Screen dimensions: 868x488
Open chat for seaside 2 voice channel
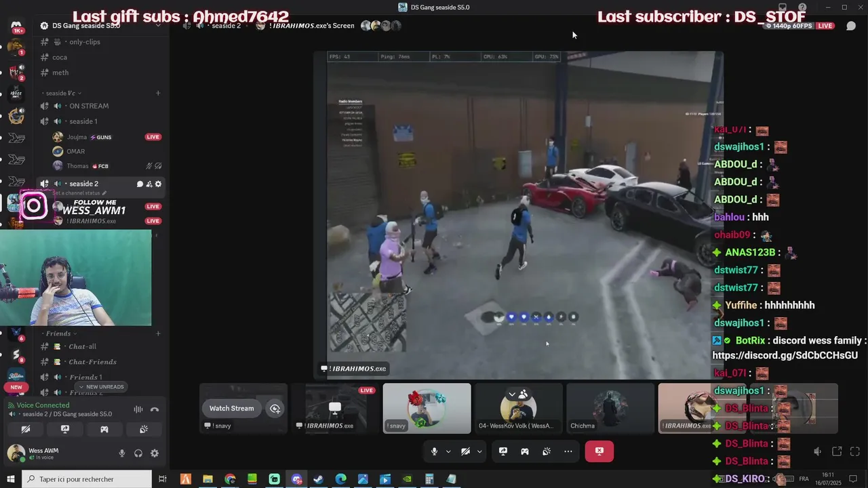click(x=140, y=184)
